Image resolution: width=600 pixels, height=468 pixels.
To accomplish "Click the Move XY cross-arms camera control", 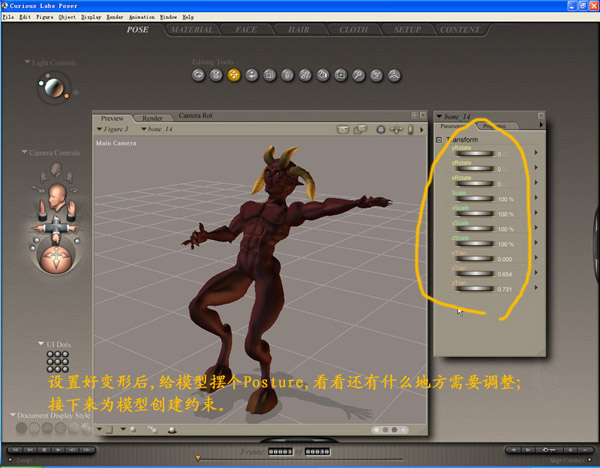I will pyautogui.click(x=56, y=228).
